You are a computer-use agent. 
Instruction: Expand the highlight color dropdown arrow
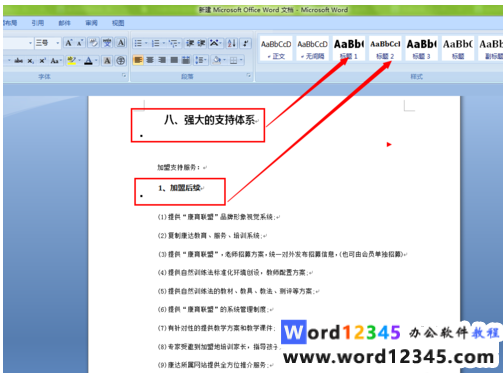79,61
